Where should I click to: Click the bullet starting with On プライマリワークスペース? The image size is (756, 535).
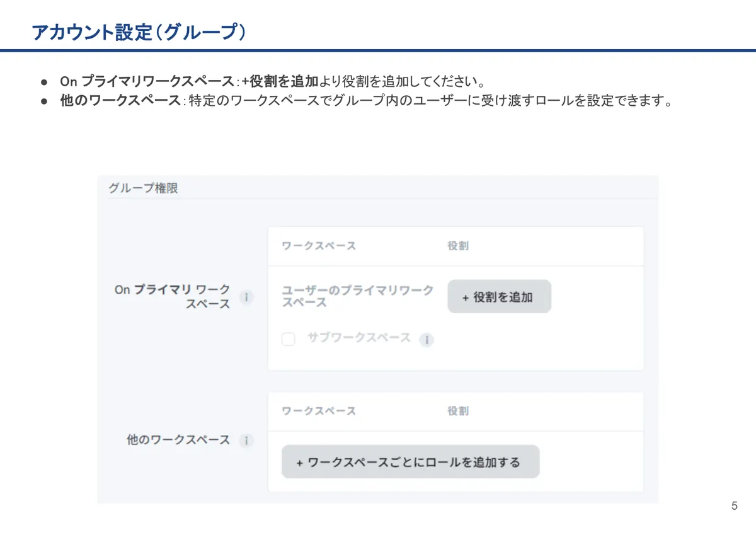pos(272,81)
